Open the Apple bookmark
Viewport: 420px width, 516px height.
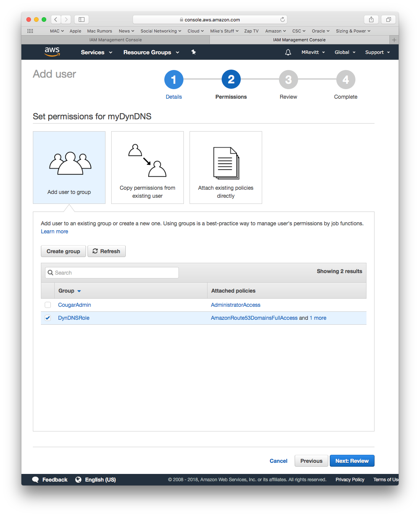[x=75, y=31]
